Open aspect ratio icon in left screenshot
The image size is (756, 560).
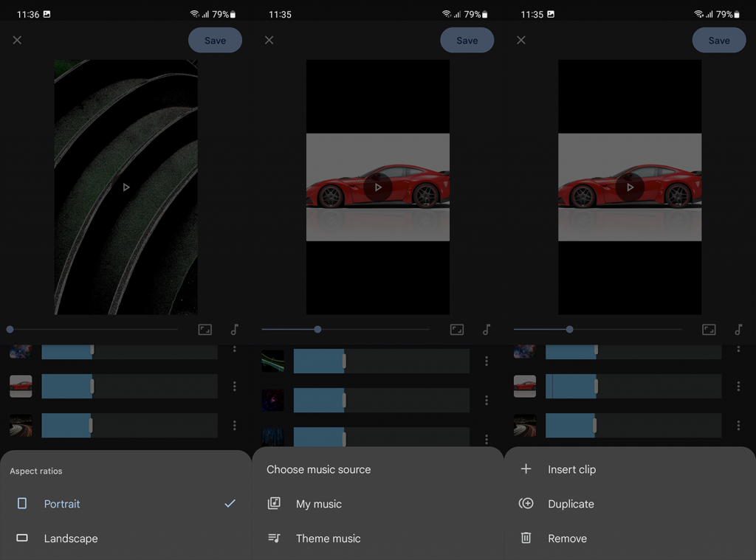(x=205, y=330)
